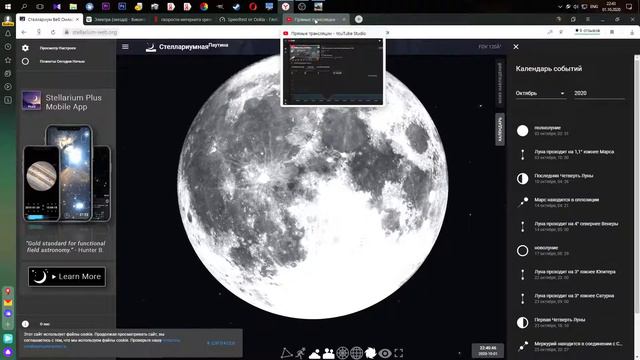Go back in browser

[24, 32]
